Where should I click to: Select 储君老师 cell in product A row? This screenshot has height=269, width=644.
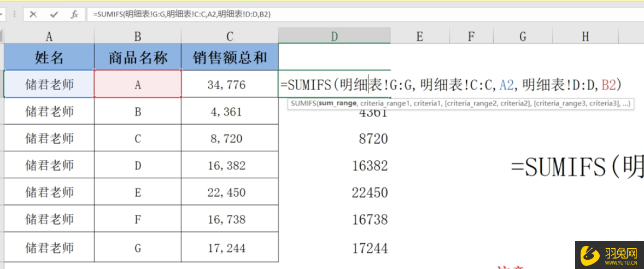pyautogui.click(x=49, y=84)
